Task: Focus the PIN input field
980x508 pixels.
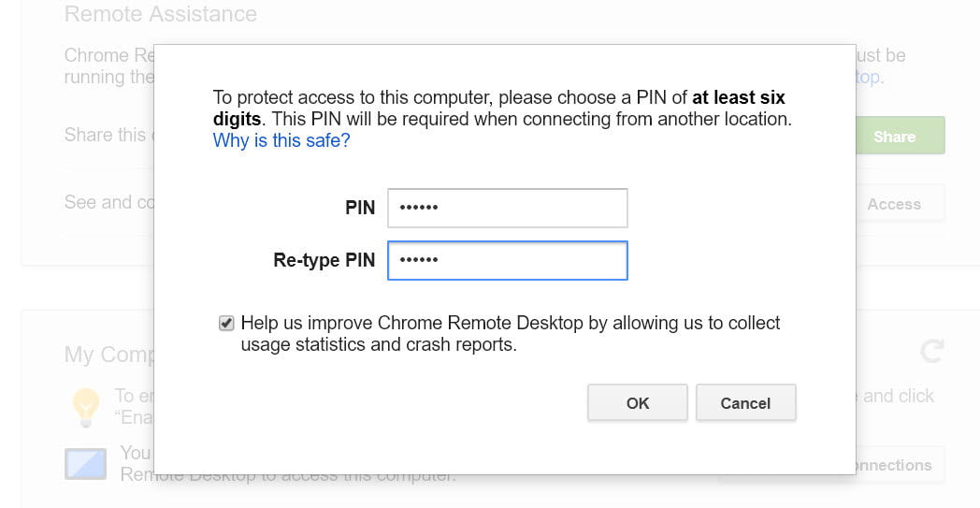Action: tap(507, 208)
